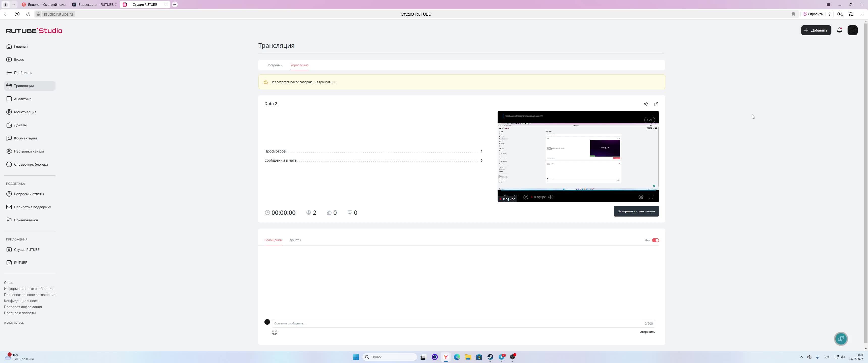This screenshot has height=363, width=868.
Task: Open Telegram from the taskbar
Action: coord(501,357)
